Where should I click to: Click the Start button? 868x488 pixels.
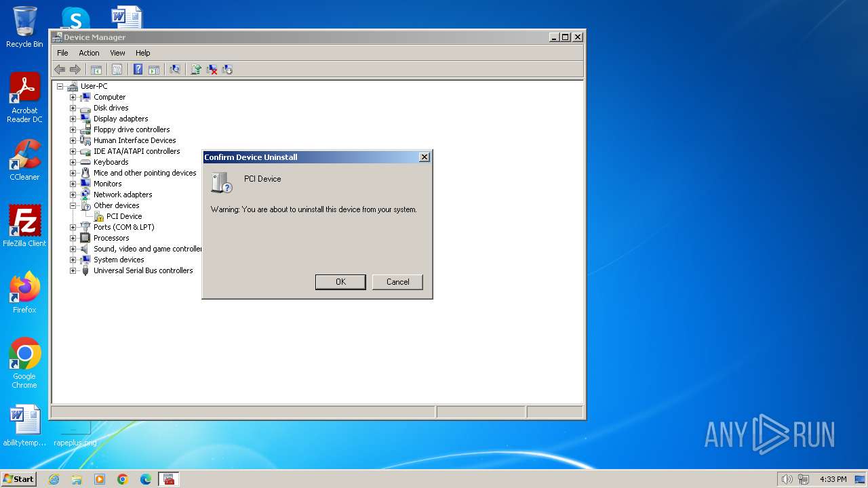pyautogui.click(x=18, y=479)
